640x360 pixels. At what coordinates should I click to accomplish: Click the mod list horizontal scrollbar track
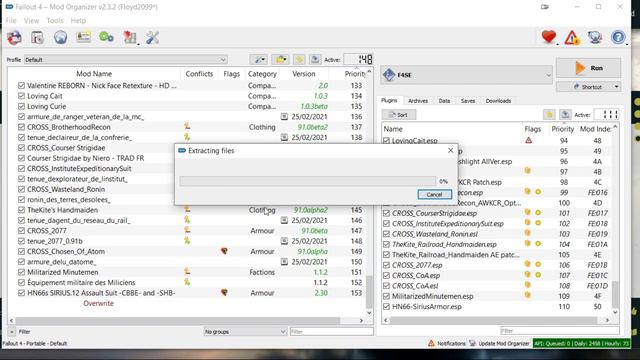click(x=186, y=321)
